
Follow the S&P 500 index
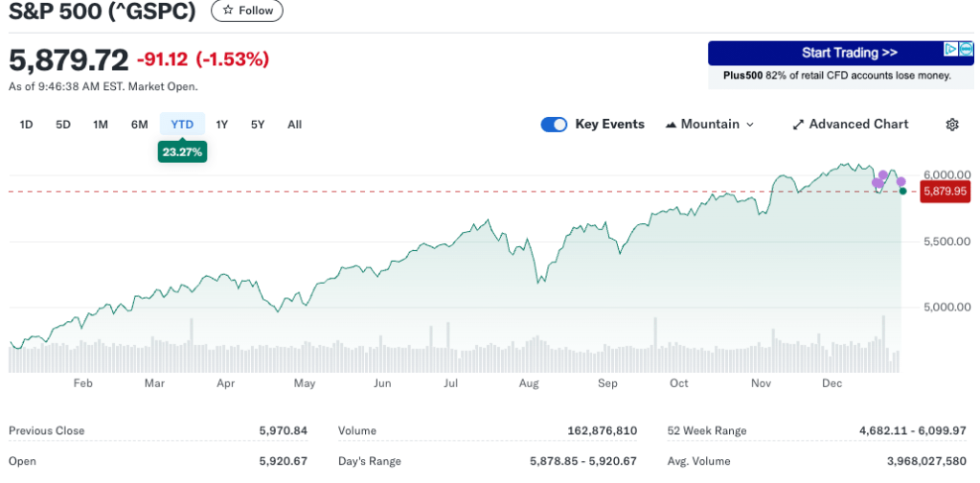247,11
